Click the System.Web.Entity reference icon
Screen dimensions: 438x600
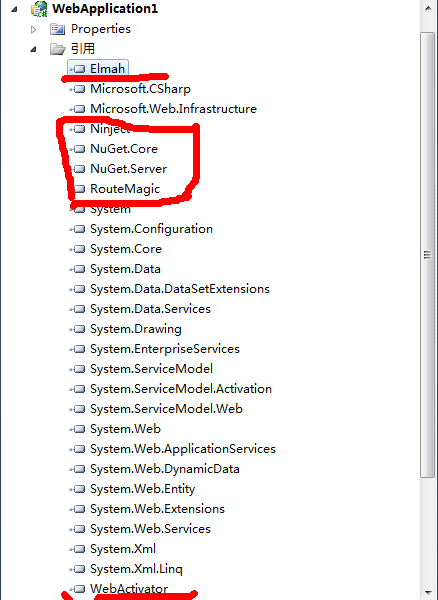(x=78, y=489)
